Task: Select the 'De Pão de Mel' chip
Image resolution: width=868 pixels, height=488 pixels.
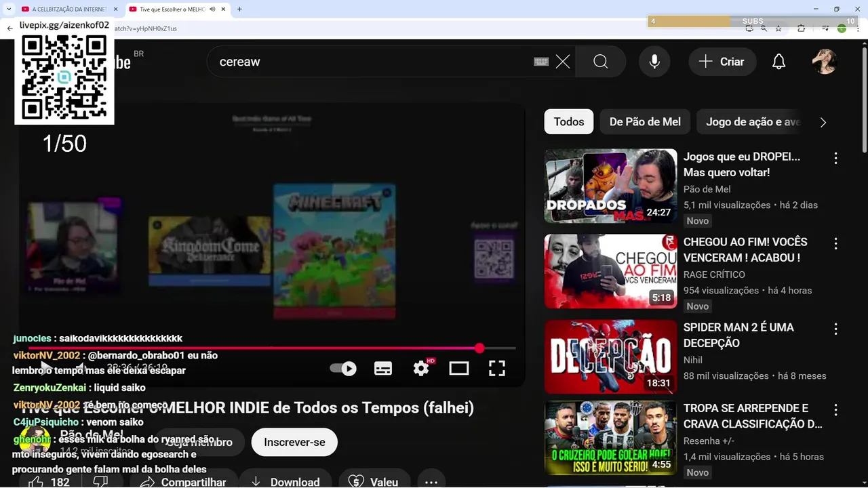Action: (645, 122)
